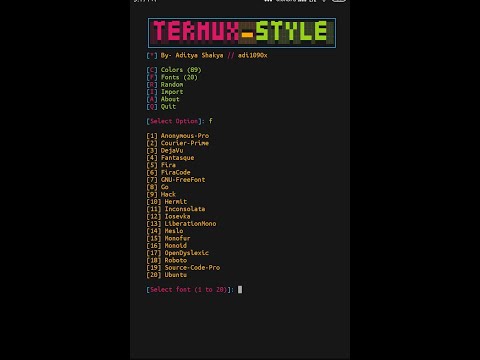480x360 pixels.
Task: Pick the '[R] Random' menu entry
Action: tap(165, 85)
